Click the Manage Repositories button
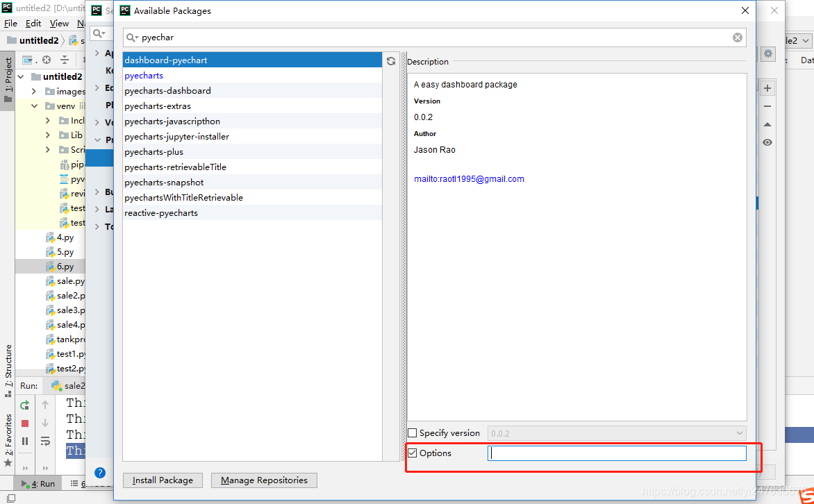The width and height of the screenshot is (814, 504). pyautogui.click(x=264, y=480)
